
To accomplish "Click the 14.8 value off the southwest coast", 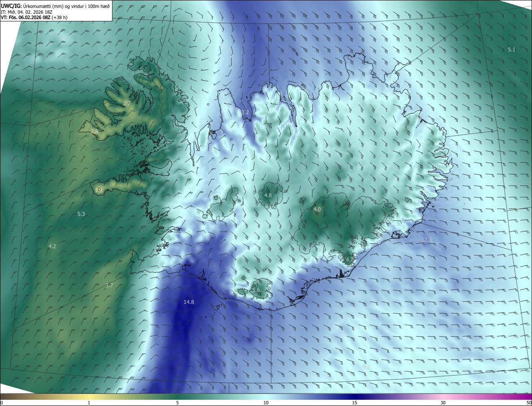I will (189, 302).
